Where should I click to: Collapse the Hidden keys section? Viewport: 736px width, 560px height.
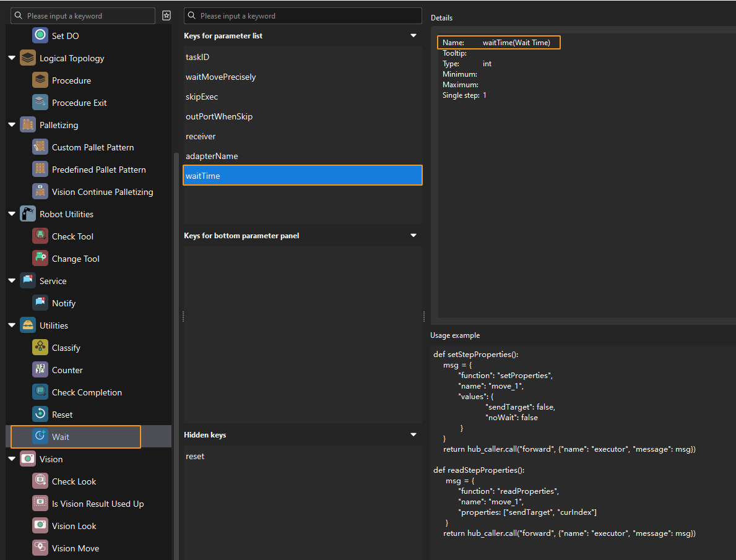click(413, 435)
